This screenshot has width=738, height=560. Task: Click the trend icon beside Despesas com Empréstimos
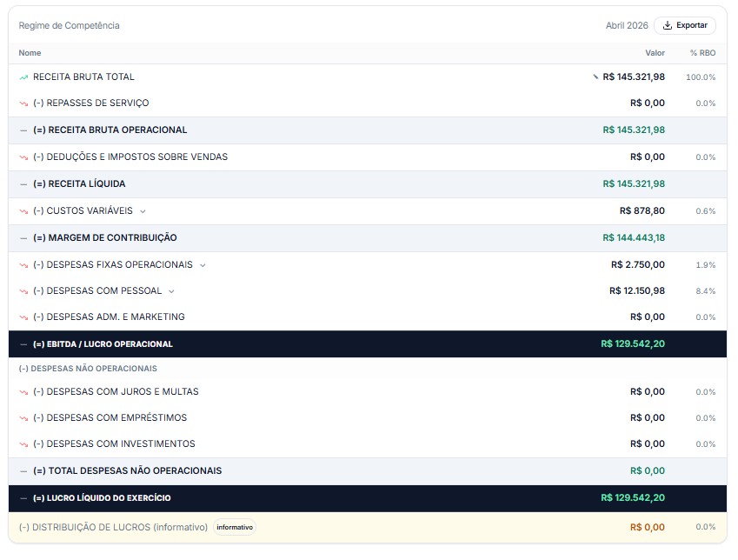click(x=23, y=418)
